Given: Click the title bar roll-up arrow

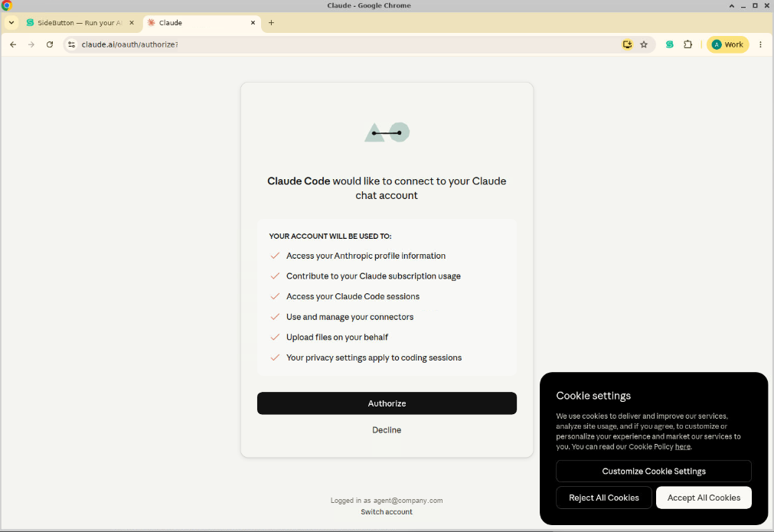Looking at the screenshot, I should click(732, 5).
